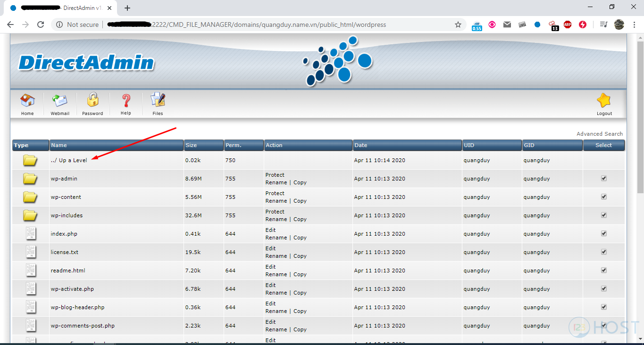Go back with browser back arrow
Viewport: 644px width, 345px height.
pos(10,25)
